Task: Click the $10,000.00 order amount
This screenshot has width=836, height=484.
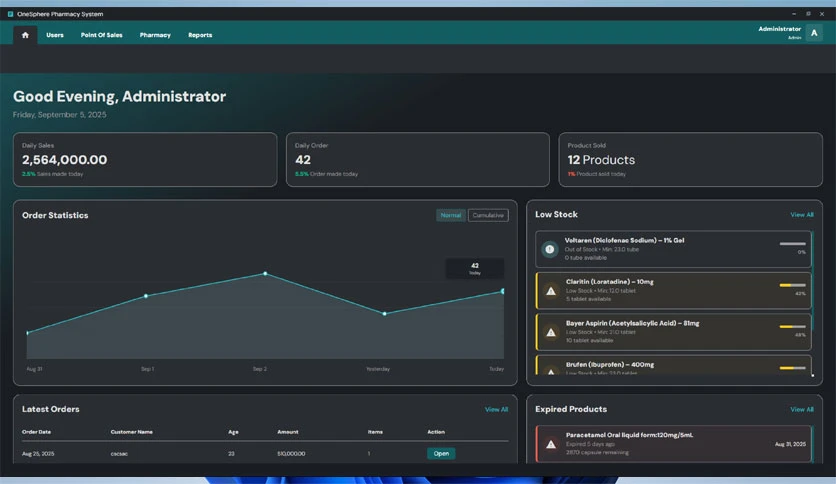Action: 291,454
